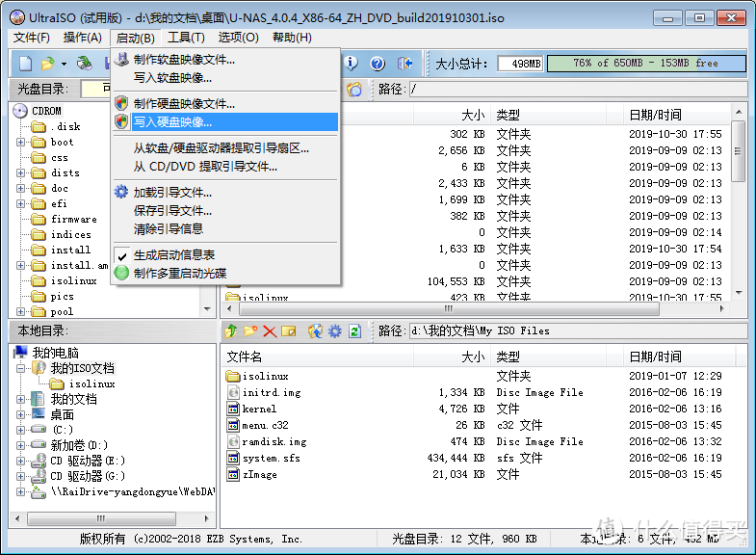The height and width of the screenshot is (555, 756).
Task: Click local tree horizontal scrollbar thumb
Action: click(101, 518)
